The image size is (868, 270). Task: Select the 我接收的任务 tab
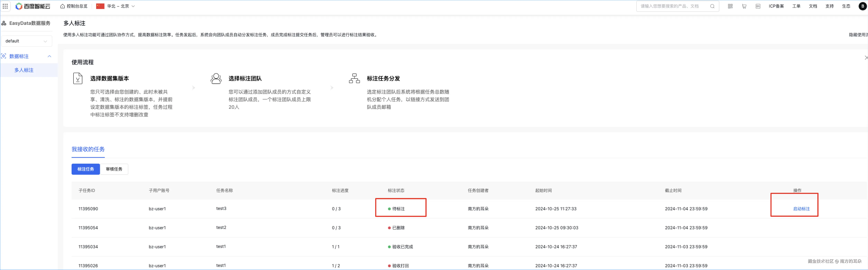[88, 149]
